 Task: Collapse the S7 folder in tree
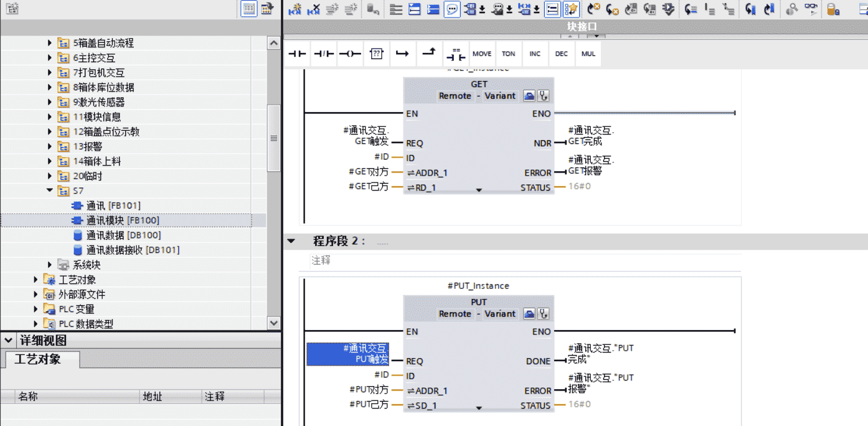50,191
